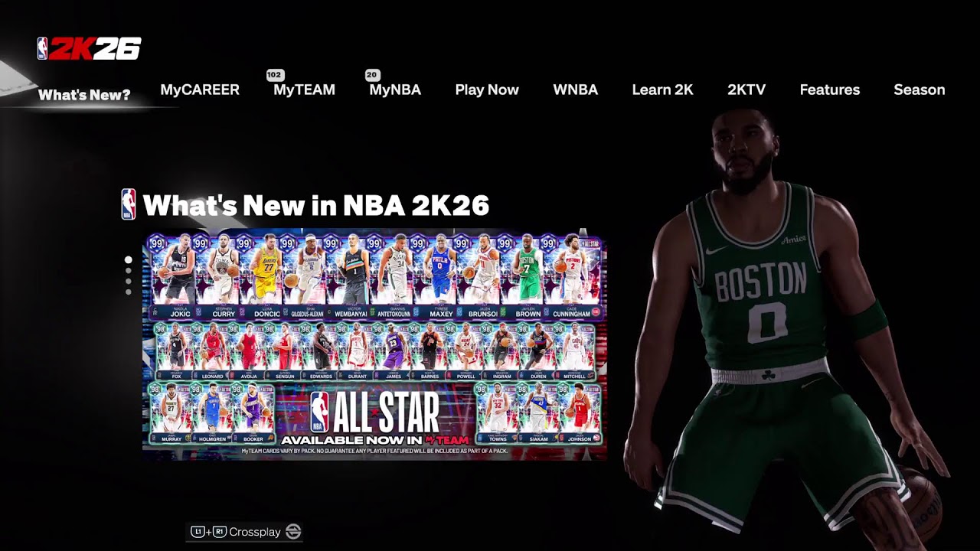This screenshot has height=551, width=980.
Task: Click the MyTEAM cards vary by pack disclaimer
Action: (x=374, y=452)
